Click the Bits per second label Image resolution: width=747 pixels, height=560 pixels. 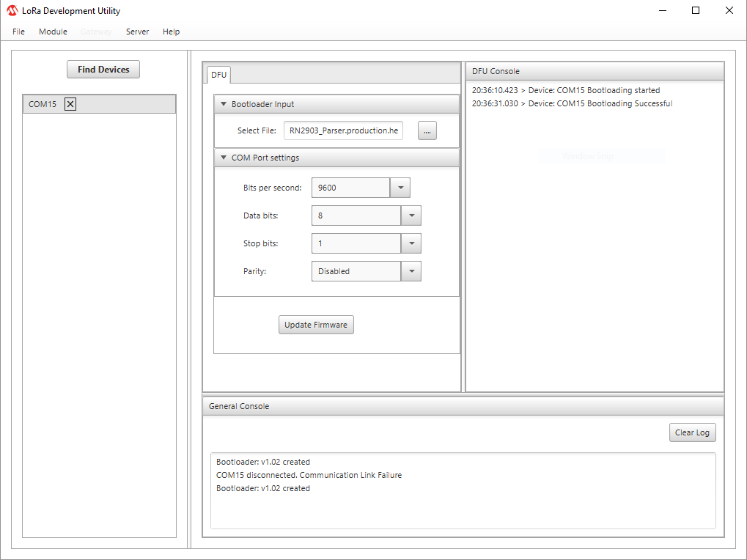click(272, 188)
